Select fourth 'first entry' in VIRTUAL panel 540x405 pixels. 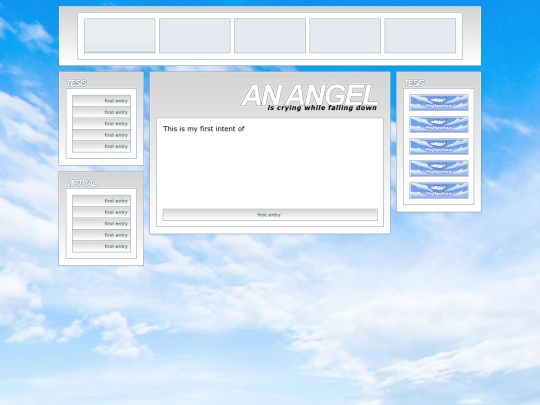coord(101,235)
